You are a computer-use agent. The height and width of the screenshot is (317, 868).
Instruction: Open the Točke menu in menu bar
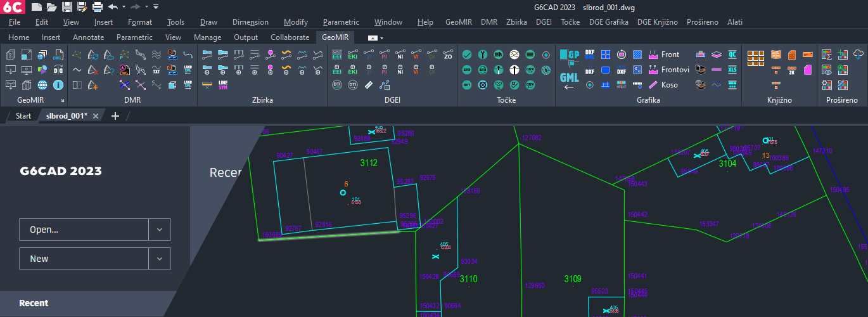(x=570, y=22)
